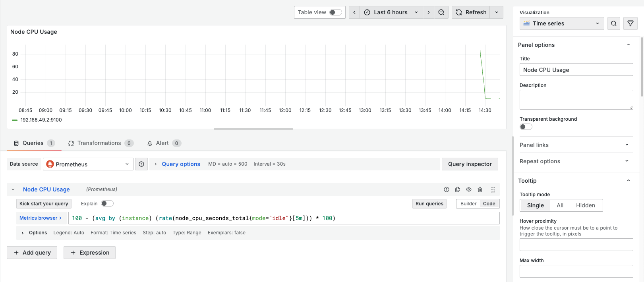The height and width of the screenshot is (282, 644).
Task: Open the Metrics browser
Action: [41, 218]
